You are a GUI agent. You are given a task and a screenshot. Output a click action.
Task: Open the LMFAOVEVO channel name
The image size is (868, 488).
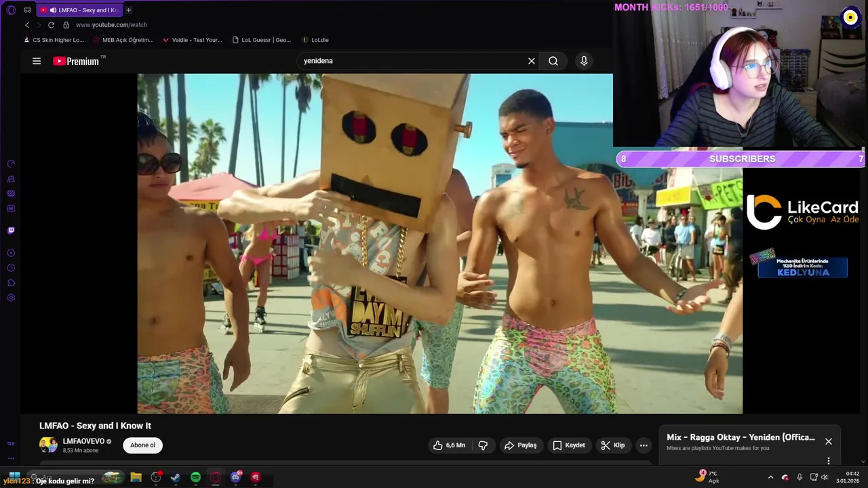coord(83,441)
